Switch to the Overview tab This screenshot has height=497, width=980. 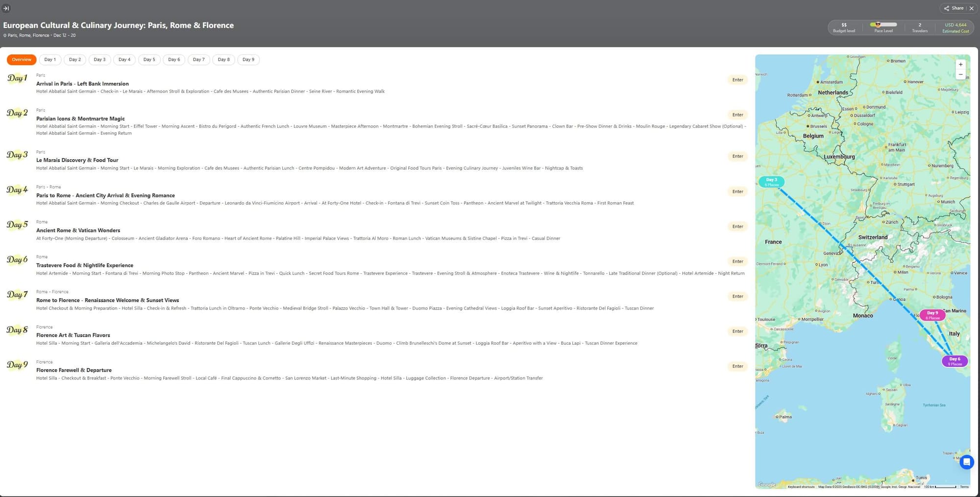[22, 60]
